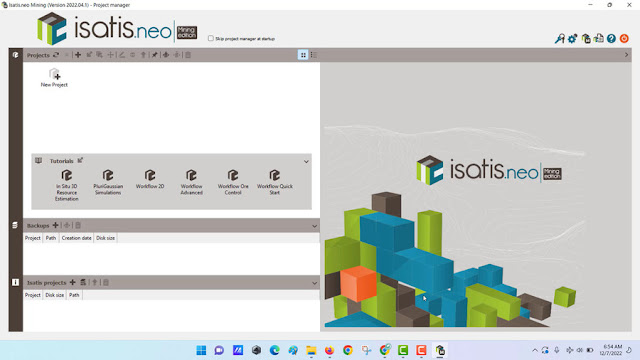640x360 pixels.
Task: Sort backups by Project column
Action: 33,238
